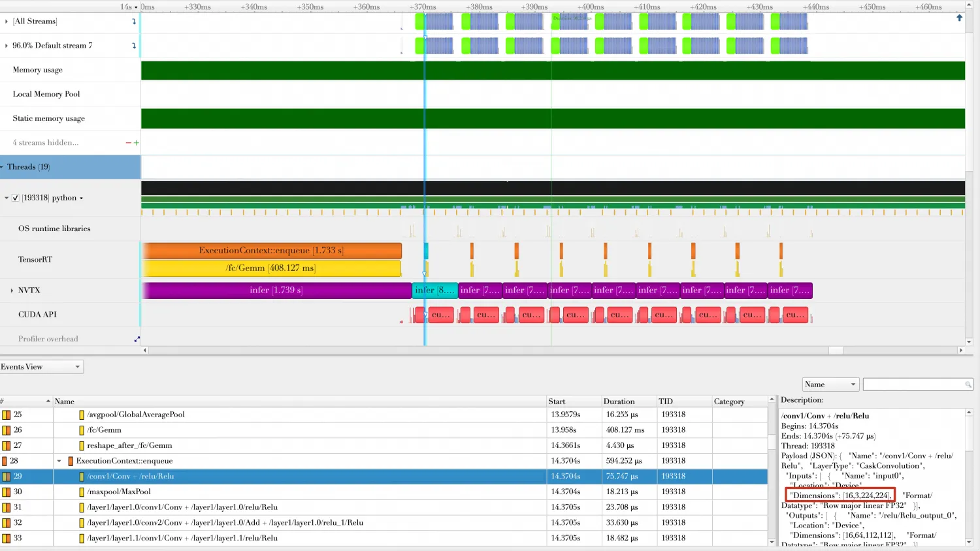Select the purple infer [1.739 s] NVTX range
Viewport: 980px width, 551px height.
pos(276,291)
